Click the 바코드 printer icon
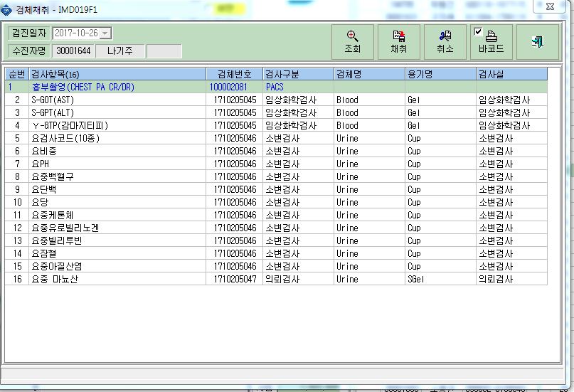 (491, 36)
